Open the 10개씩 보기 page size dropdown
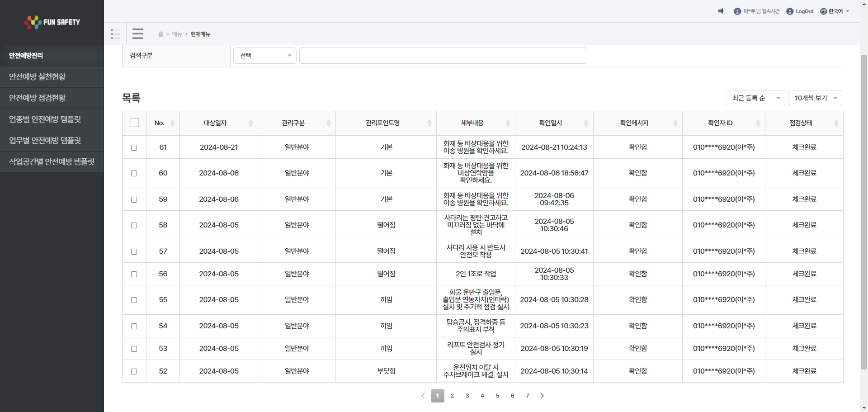The image size is (868, 412). click(x=815, y=98)
